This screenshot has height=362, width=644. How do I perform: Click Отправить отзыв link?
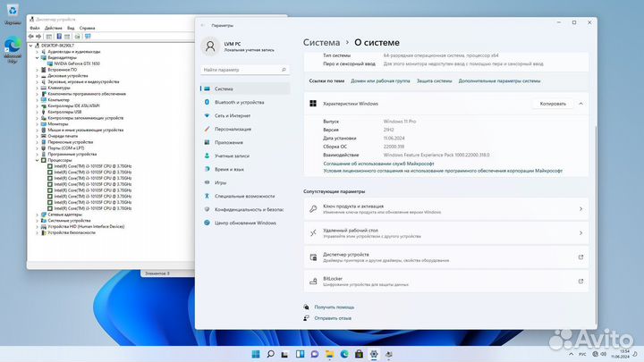click(333, 318)
